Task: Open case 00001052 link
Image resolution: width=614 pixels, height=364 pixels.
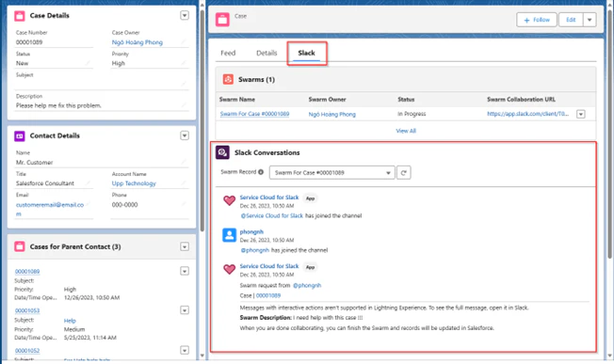Action: tap(27, 350)
